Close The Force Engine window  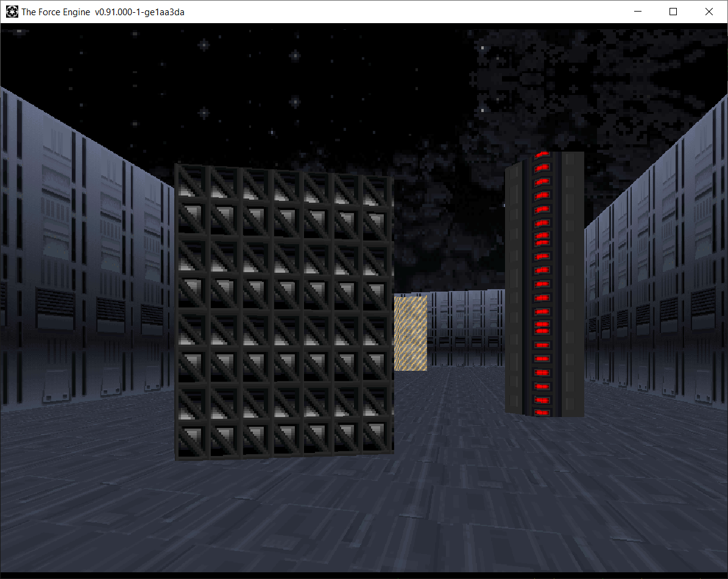(x=709, y=12)
